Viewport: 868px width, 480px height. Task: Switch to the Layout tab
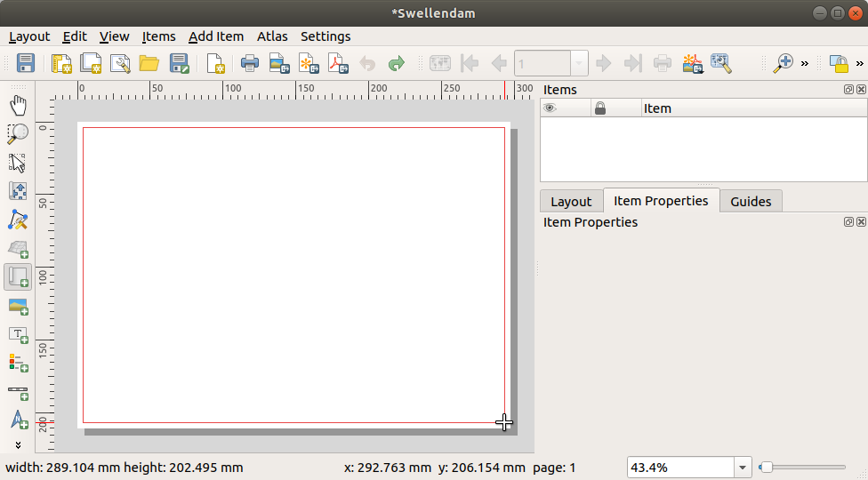click(570, 201)
